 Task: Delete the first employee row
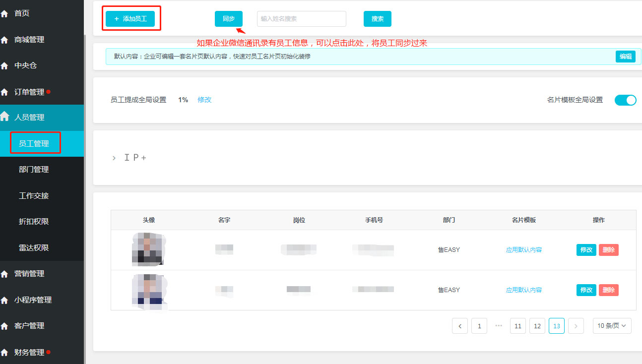point(608,250)
